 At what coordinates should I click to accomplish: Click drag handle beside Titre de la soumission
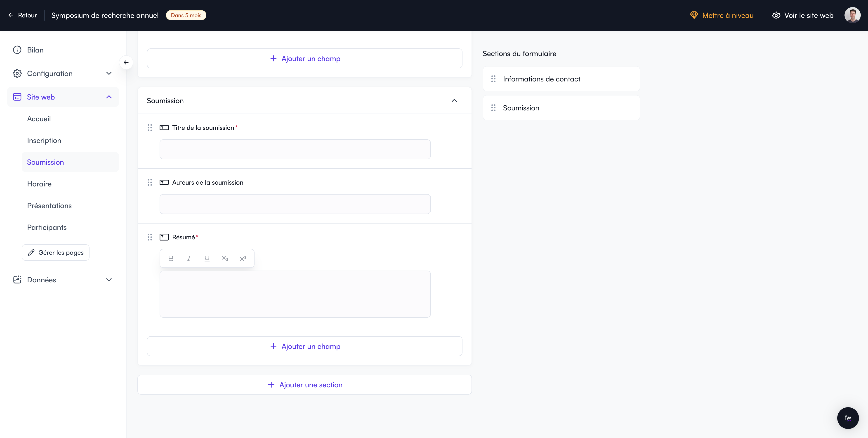150,128
